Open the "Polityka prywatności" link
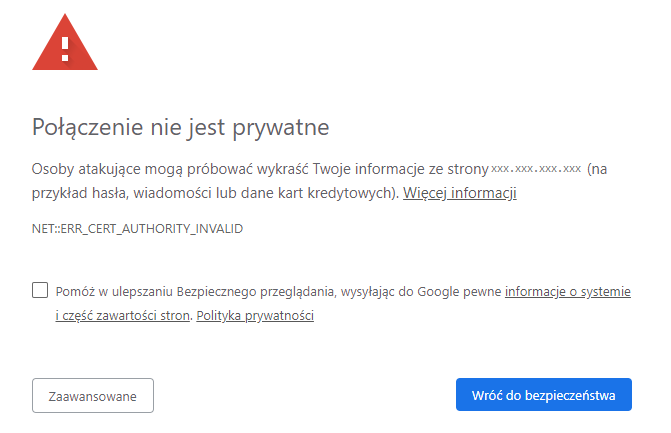The height and width of the screenshot is (433, 671). (x=255, y=316)
